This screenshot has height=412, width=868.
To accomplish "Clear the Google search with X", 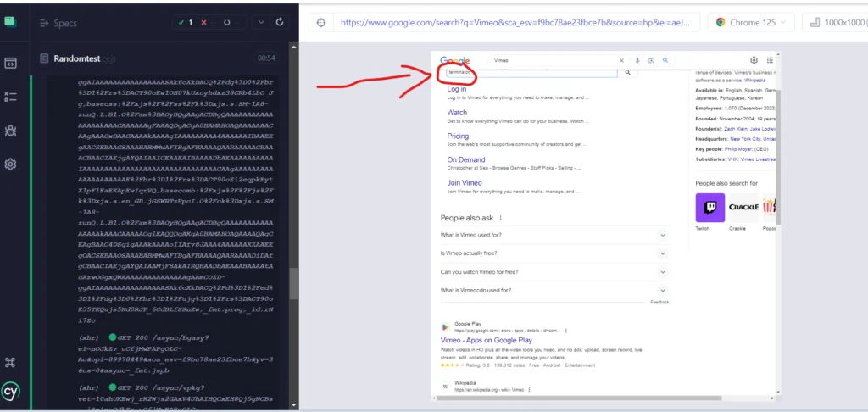I will (621, 60).
